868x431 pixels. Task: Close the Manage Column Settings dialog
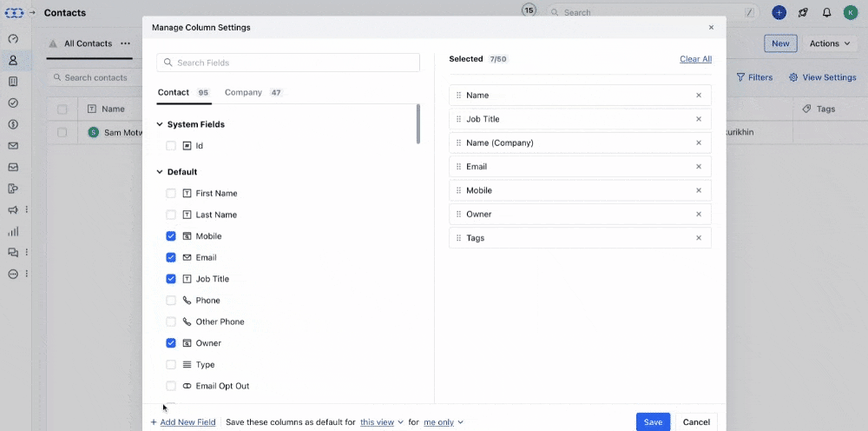[x=712, y=28]
